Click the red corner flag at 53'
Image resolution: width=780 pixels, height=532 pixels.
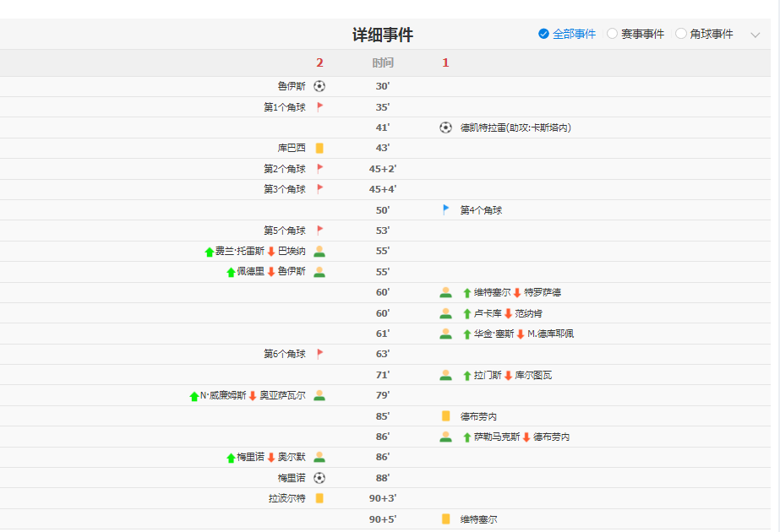(320, 231)
